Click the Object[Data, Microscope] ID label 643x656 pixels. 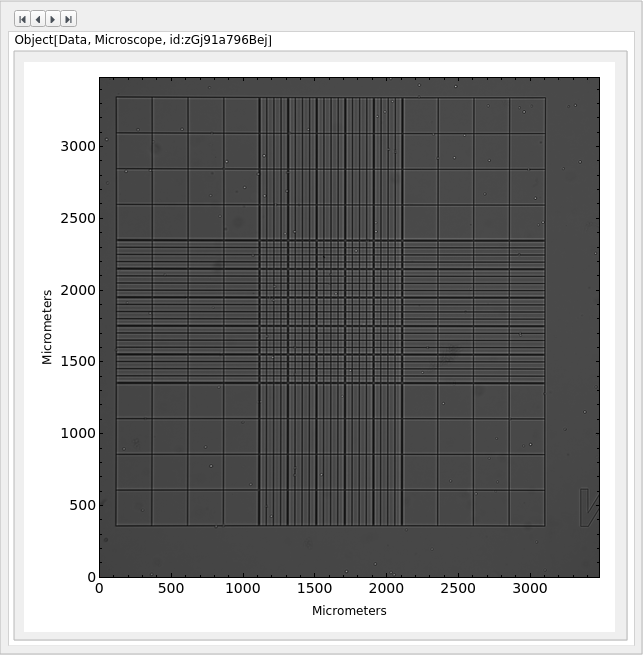click(x=143, y=40)
